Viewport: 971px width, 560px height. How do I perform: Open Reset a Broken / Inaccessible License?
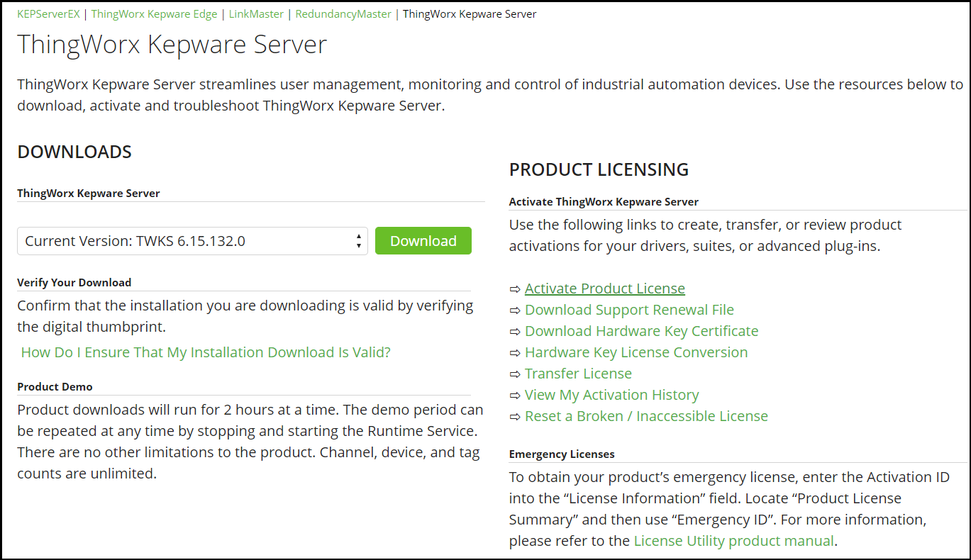[x=646, y=416]
